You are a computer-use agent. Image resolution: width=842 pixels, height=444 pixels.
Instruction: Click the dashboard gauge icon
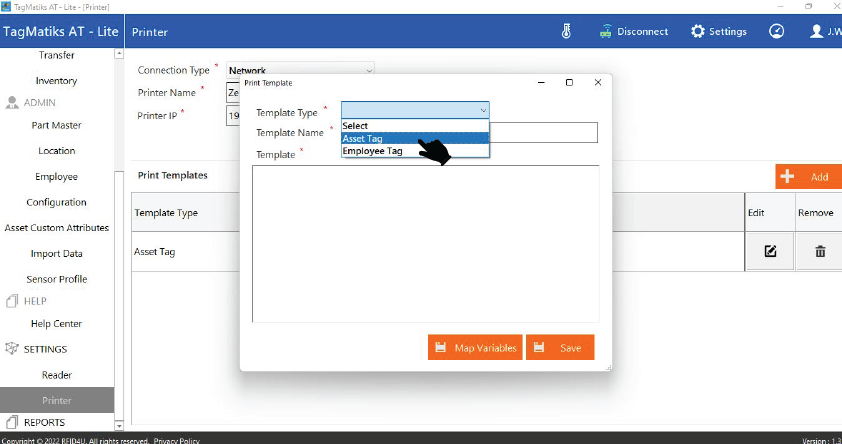pyautogui.click(x=776, y=31)
